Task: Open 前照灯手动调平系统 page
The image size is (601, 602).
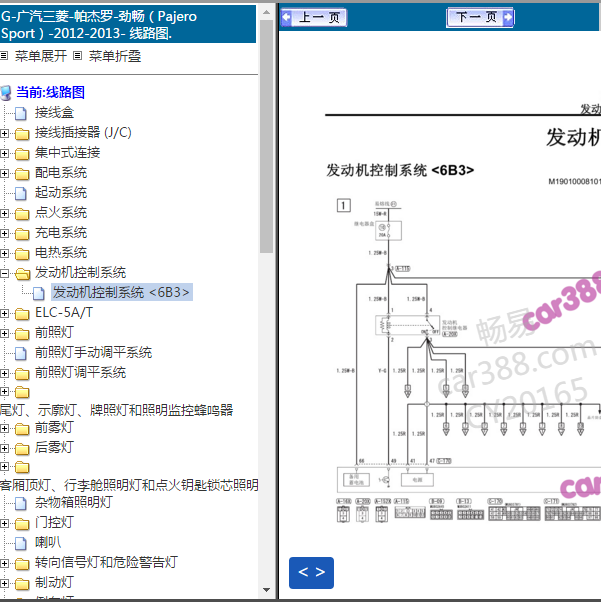Action: coord(93,352)
